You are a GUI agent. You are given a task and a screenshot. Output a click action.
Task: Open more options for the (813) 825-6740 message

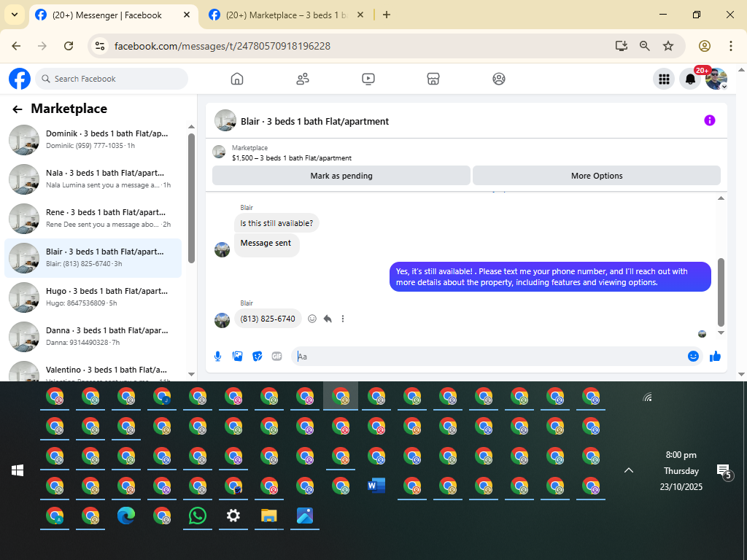click(x=343, y=319)
